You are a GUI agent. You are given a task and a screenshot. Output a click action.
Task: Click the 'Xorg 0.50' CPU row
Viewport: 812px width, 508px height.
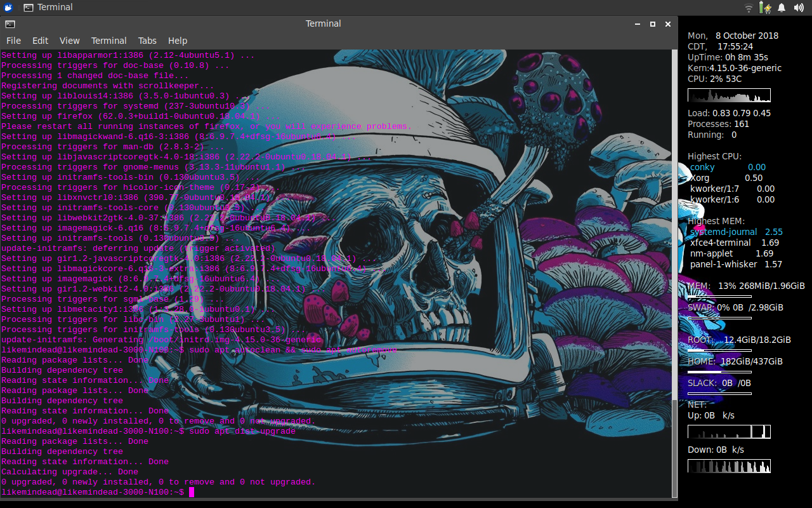click(x=726, y=178)
